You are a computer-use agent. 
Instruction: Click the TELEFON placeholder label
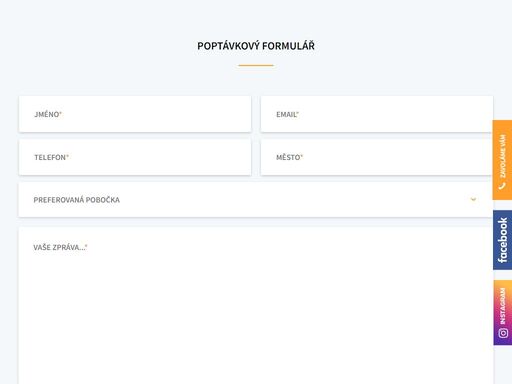[x=51, y=157]
